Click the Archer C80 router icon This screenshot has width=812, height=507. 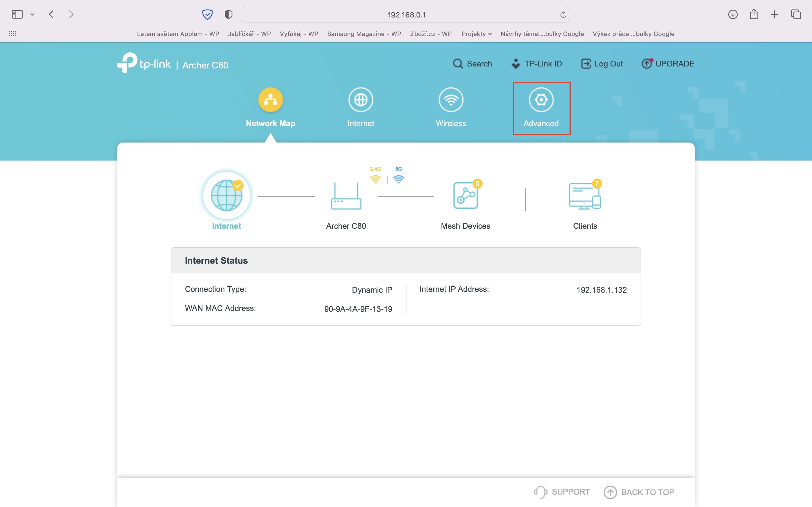[x=346, y=197]
